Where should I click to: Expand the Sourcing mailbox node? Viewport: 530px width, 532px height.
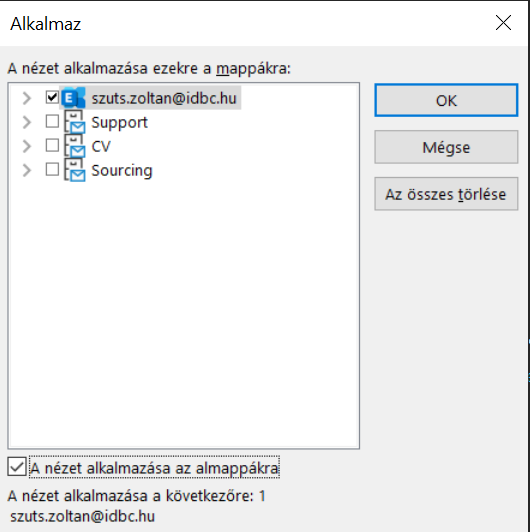[26, 171]
